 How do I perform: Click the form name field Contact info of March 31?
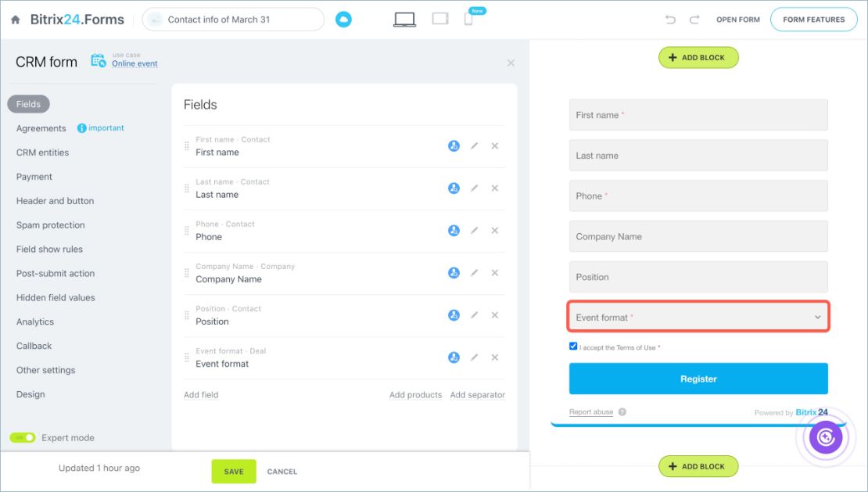[233, 20]
